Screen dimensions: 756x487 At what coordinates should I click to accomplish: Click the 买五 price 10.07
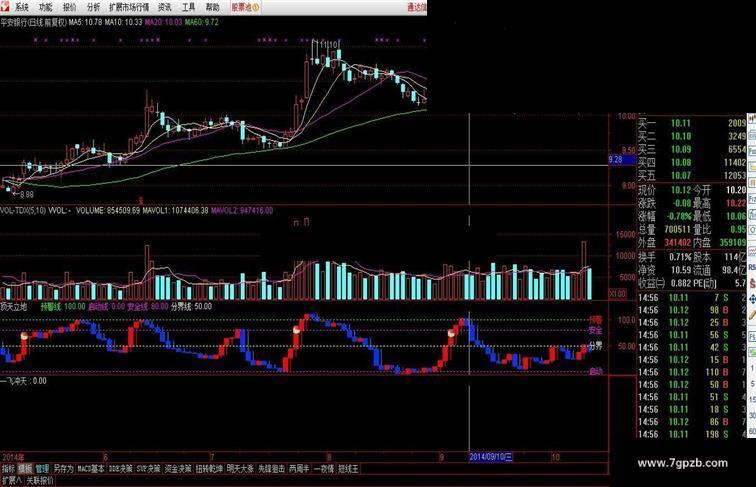(x=681, y=176)
